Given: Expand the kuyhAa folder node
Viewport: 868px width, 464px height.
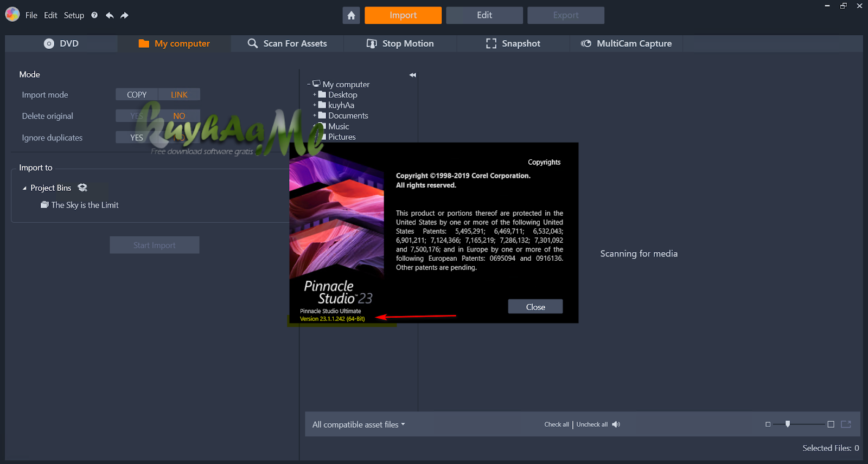Looking at the screenshot, I should pos(315,105).
